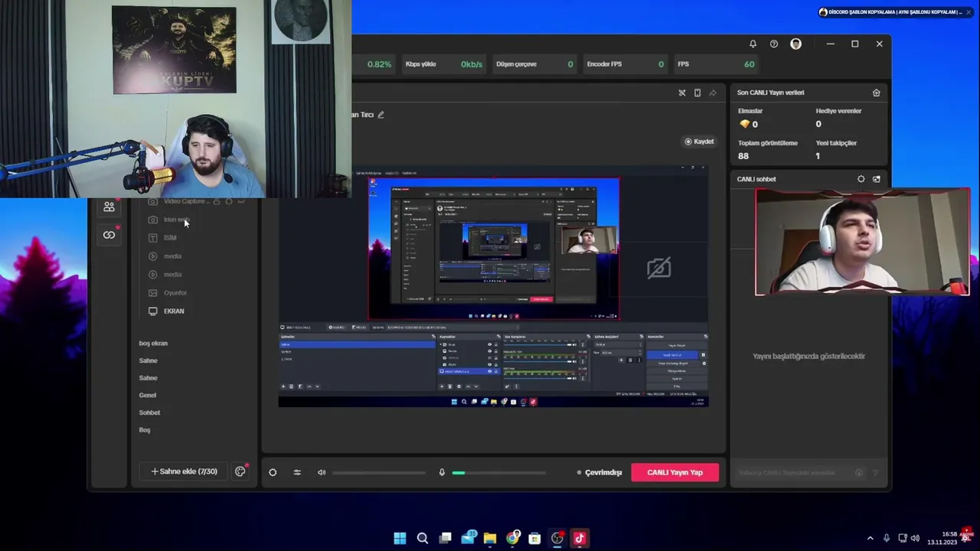
Task: Click the home icon in Son CANLI Yayın verileri
Action: tap(877, 93)
